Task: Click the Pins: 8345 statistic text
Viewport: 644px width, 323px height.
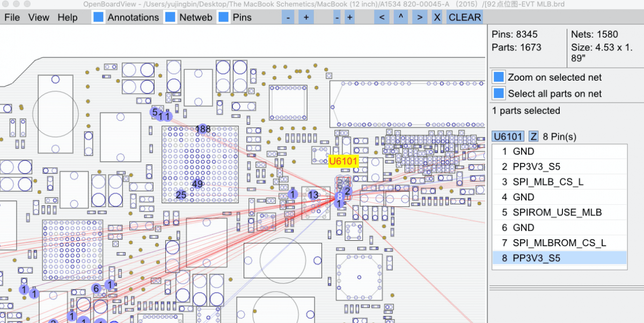Action: coord(515,34)
